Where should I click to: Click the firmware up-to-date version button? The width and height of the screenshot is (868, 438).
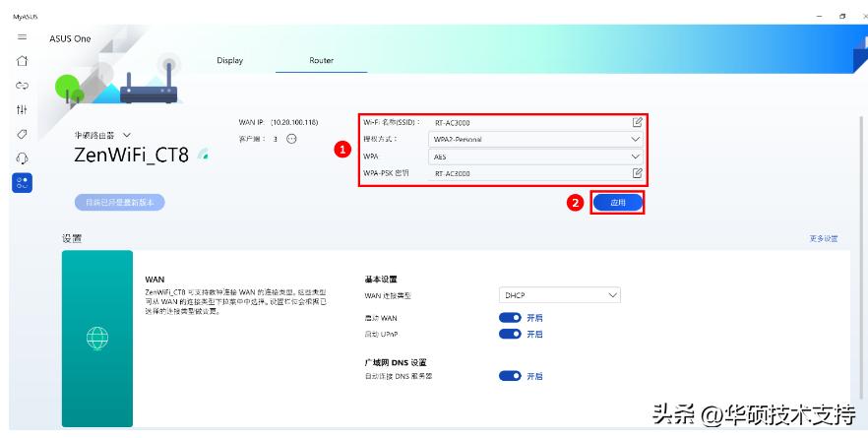pos(120,202)
